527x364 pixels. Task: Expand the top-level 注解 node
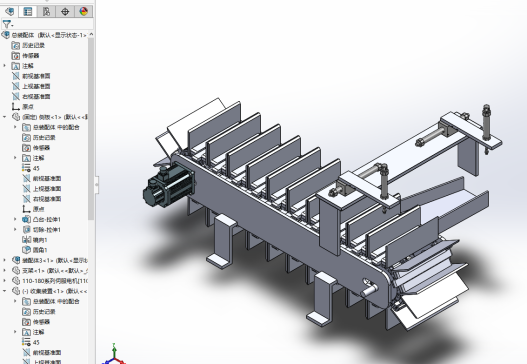coord(4,66)
